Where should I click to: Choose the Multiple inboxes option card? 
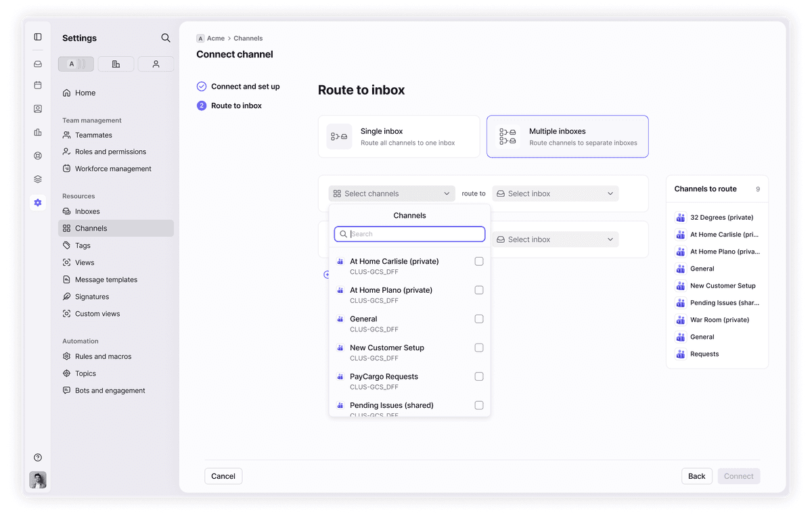567,137
